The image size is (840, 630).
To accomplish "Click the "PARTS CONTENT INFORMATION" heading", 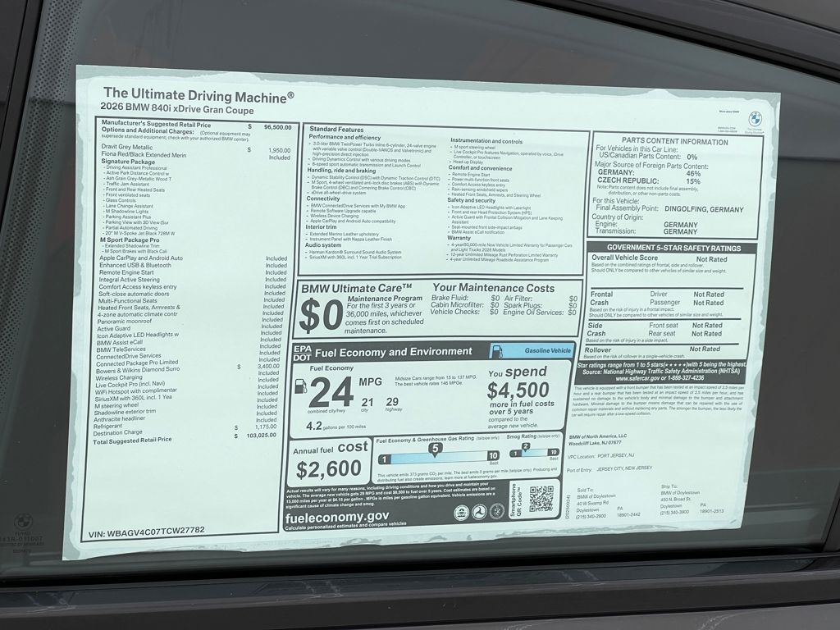I will click(674, 142).
